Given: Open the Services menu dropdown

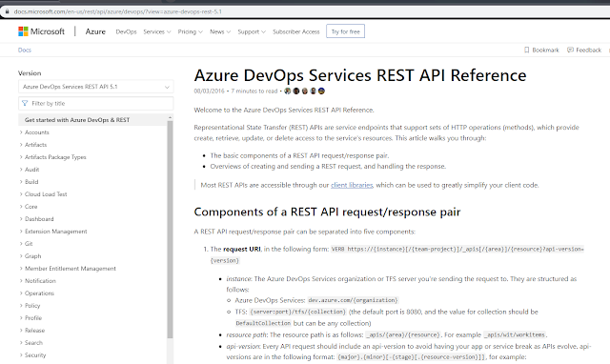Looking at the screenshot, I should pos(157,31).
